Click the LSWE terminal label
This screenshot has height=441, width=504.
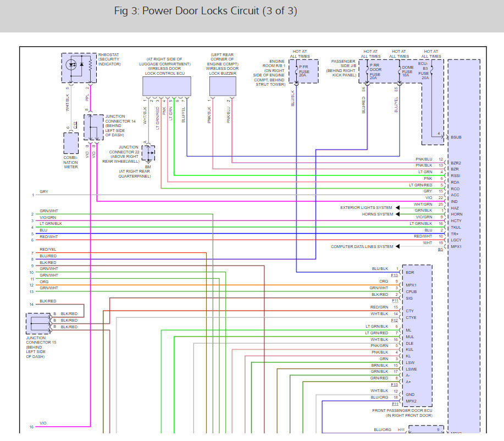(411, 370)
